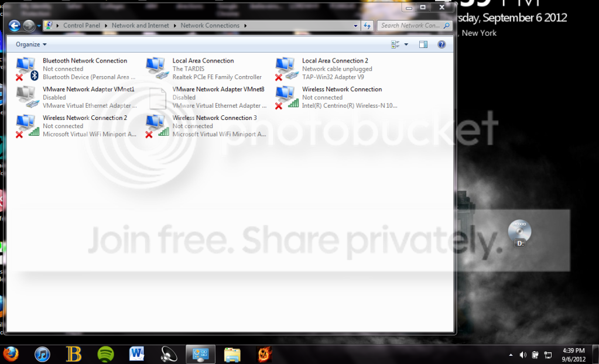Open the gold B taskbar application
The image size is (599, 364).
[x=74, y=354]
